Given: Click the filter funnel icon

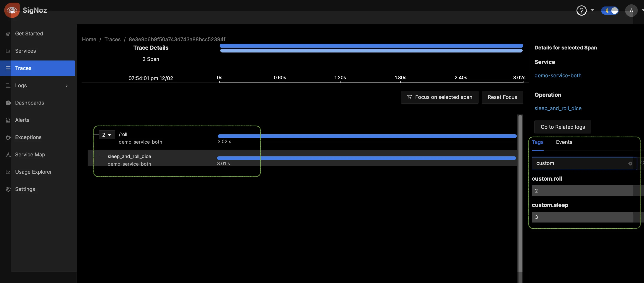Looking at the screenshot, I should coord(409,97).
